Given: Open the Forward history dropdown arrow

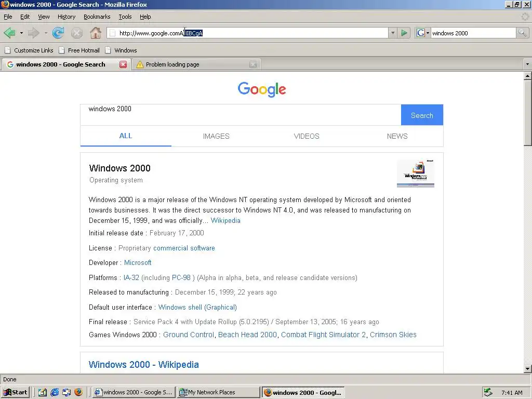Looking at the screenshot, I should [46, 33].
